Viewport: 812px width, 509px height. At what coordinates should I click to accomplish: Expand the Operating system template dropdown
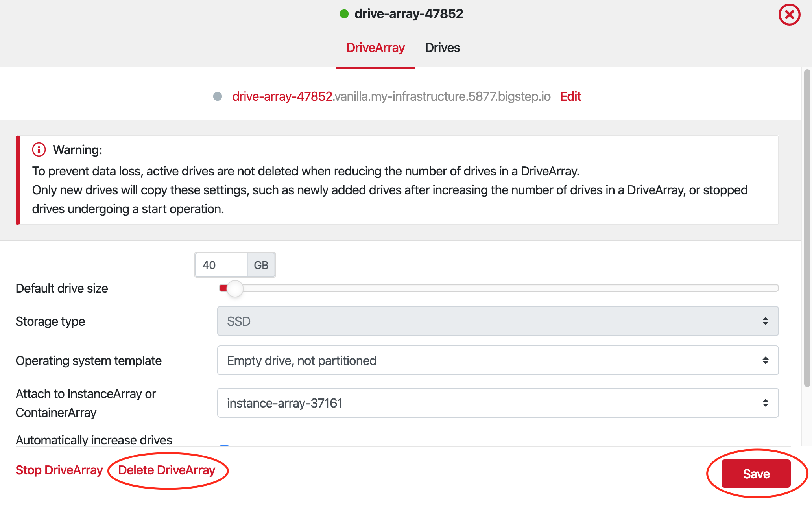[498, 360]
